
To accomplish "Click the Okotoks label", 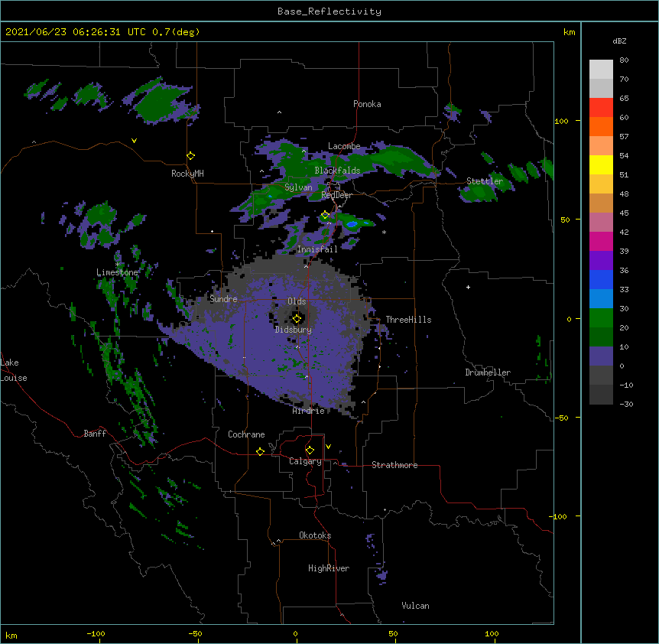I will click(315, 535).
